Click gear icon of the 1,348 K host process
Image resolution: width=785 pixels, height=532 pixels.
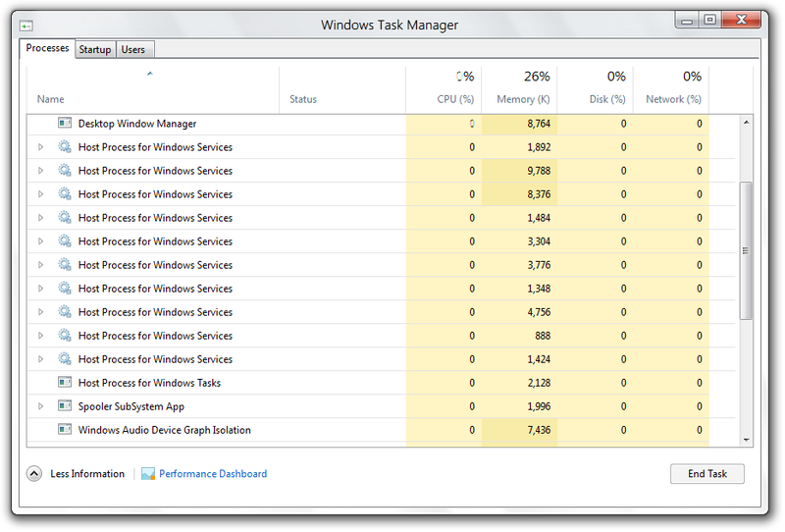click(x=65, y=288)
